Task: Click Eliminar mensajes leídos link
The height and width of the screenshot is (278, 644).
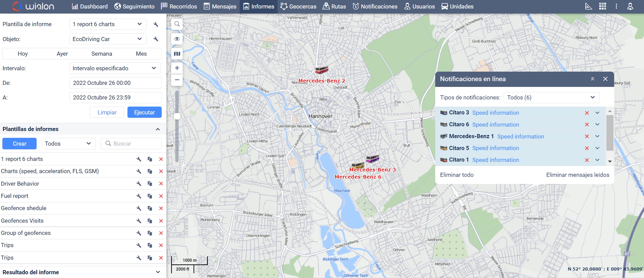Action: (x=578, y=175)
